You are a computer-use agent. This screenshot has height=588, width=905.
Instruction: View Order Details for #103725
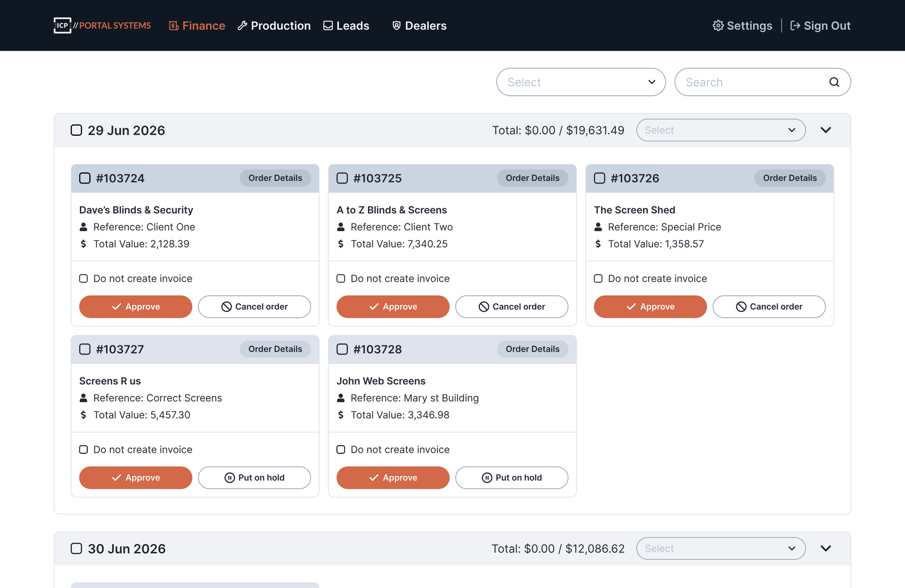(532, 178)
